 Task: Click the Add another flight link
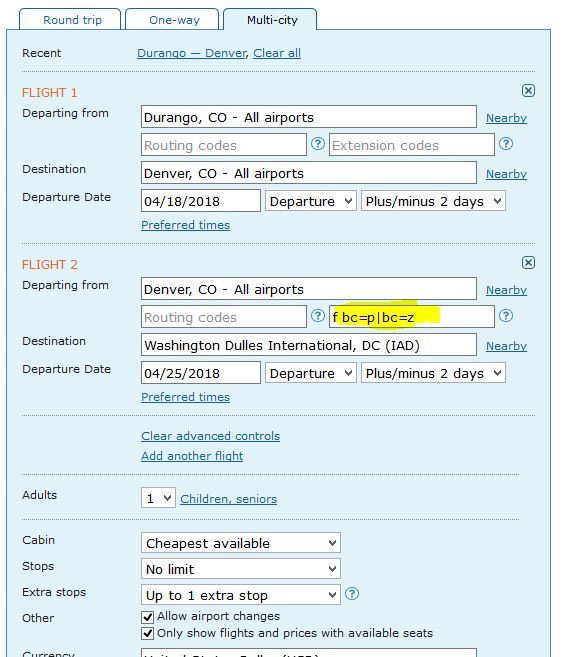(x=192, y=456)
